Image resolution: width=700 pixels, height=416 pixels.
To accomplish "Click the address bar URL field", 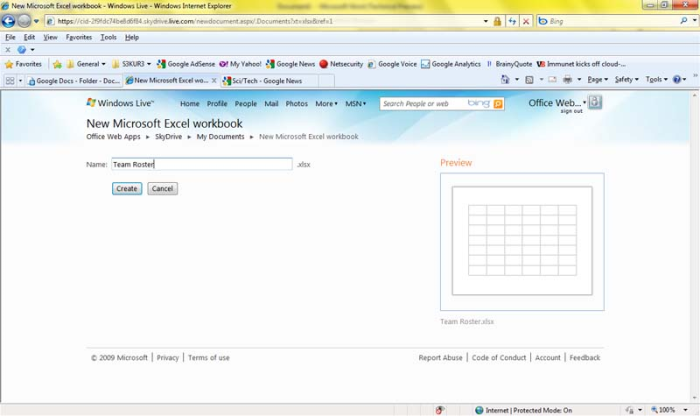I will tap(263, 21).
